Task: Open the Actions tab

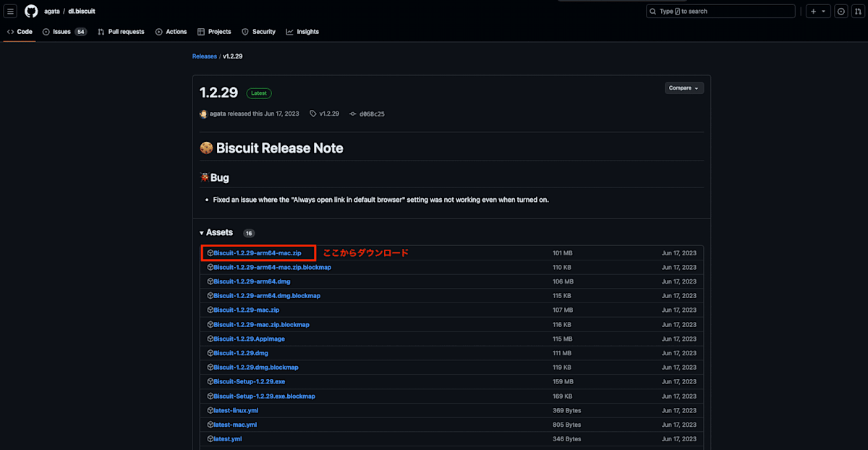Action: click(x=171, y=32)
